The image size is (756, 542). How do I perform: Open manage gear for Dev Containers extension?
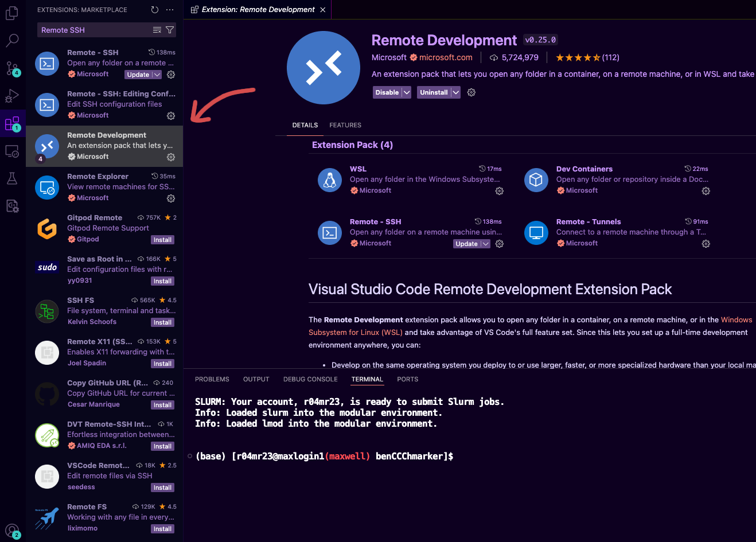706,191
